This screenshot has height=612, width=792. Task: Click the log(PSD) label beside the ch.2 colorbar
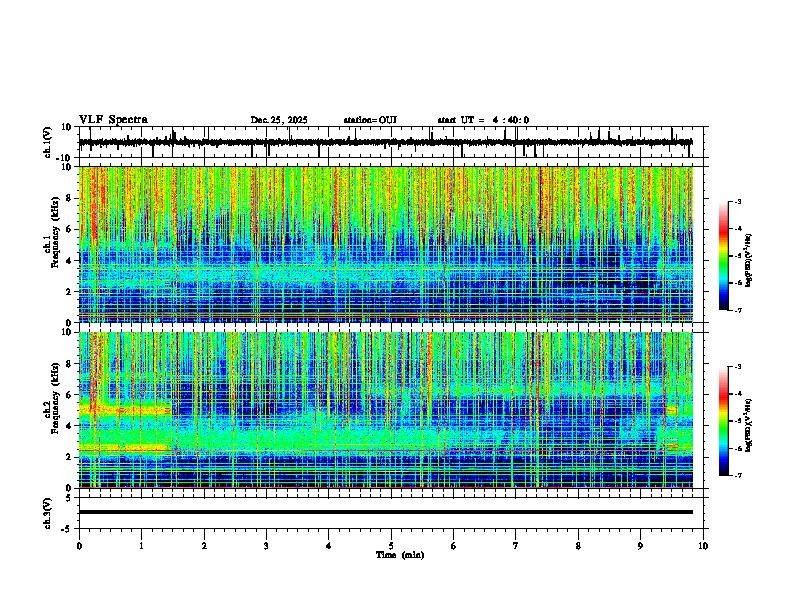(x=749, y=425)
